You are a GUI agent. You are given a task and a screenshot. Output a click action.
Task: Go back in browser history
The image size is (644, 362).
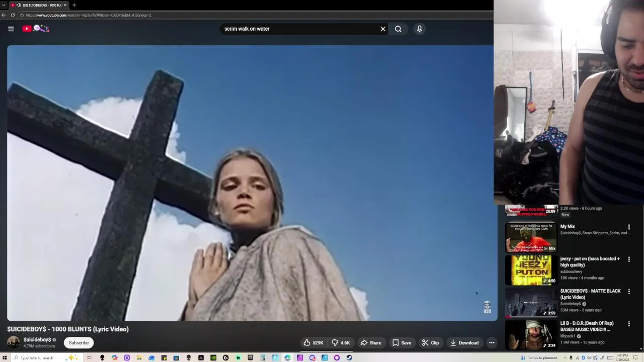point(4,15)
